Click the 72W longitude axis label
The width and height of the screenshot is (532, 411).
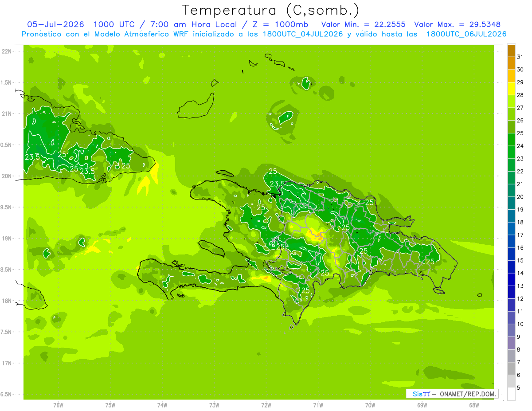point(266,405)
